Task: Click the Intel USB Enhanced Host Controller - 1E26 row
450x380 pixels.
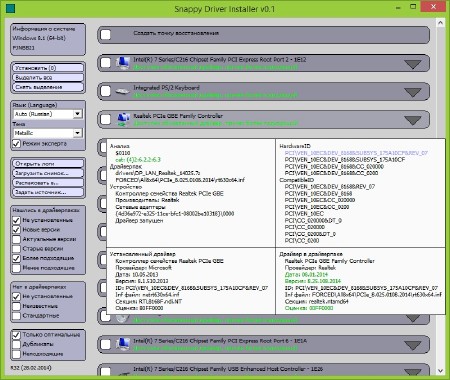Action: click(263, 370)
